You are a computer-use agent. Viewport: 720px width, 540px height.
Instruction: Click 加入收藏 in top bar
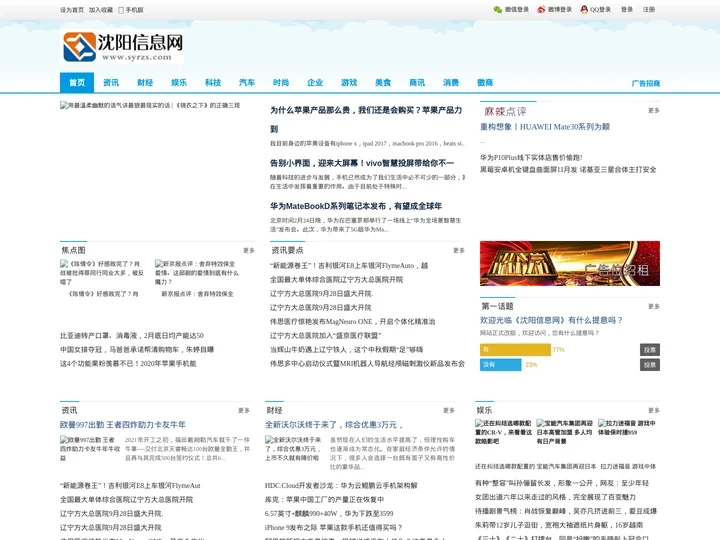[101, 10]
